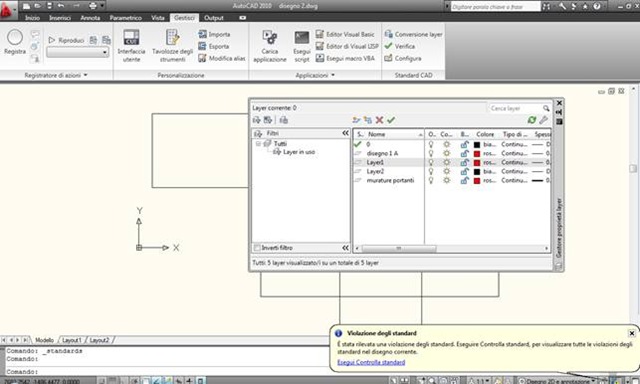
Task: Open the Inizio ribbon tab
Action: coord(32,18)
